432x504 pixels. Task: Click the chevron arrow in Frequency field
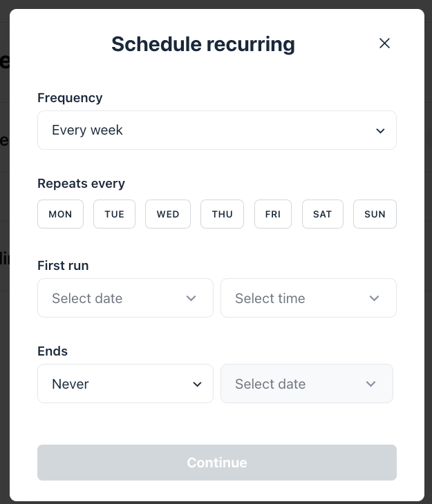379,130
